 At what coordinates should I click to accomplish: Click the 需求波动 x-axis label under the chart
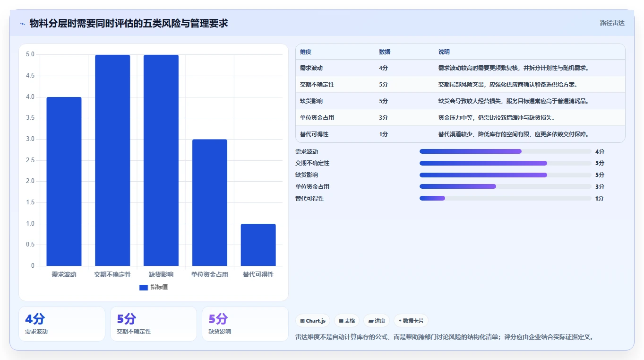[x=64, y=274]
